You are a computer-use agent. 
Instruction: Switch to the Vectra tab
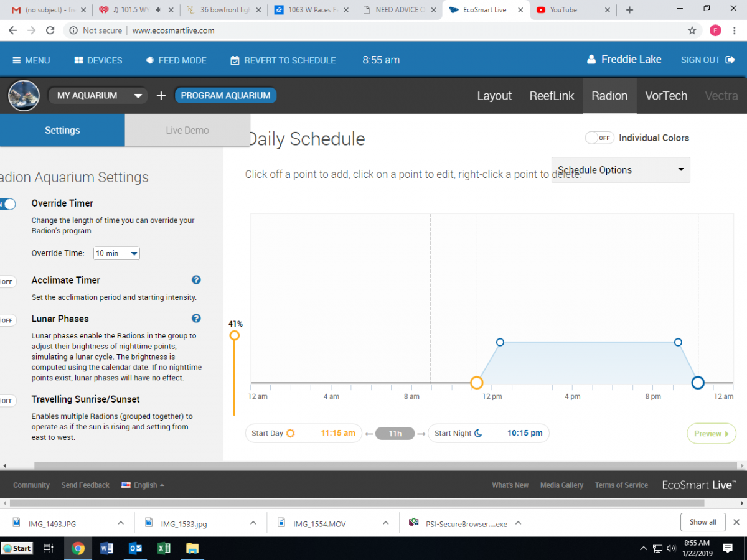tap(721, 96)
